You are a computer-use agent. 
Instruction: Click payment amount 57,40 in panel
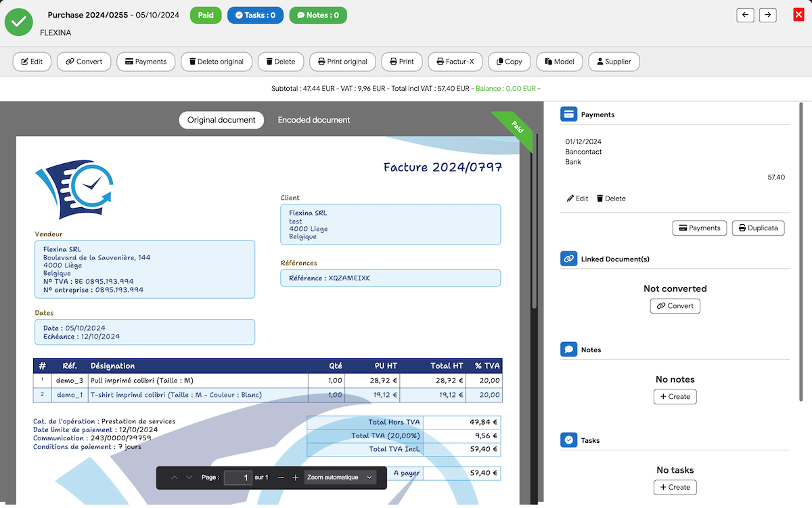pos(776,177)
